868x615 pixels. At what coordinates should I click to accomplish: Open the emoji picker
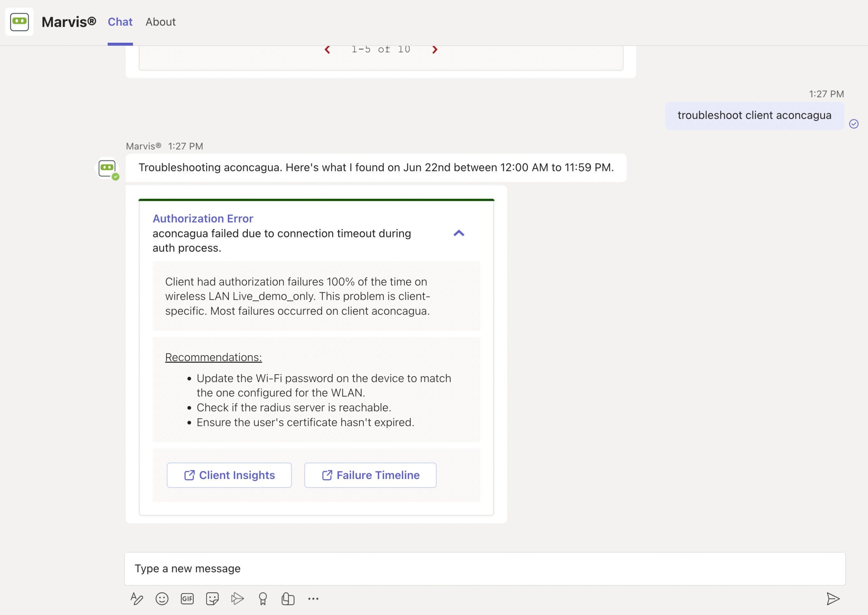pos(162,599)
